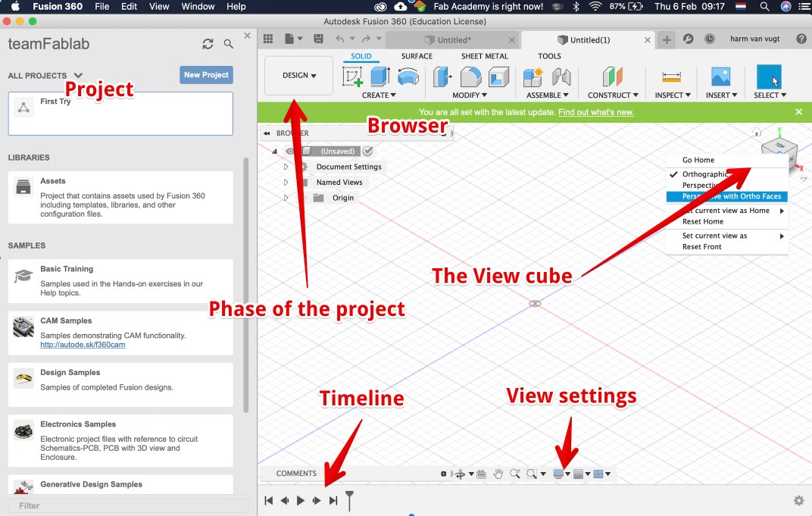Expand the Named Views tree node
Screen dimensions: 812x516
[286, 183]
